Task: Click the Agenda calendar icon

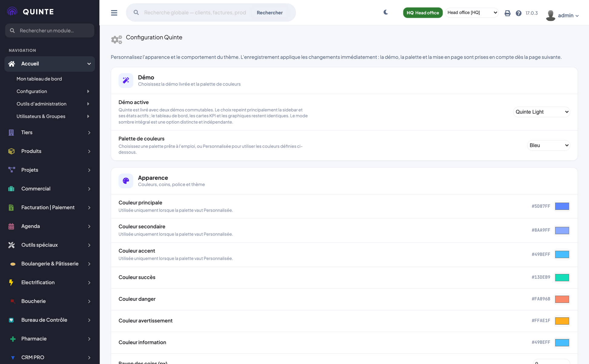Action: point(11,226)
